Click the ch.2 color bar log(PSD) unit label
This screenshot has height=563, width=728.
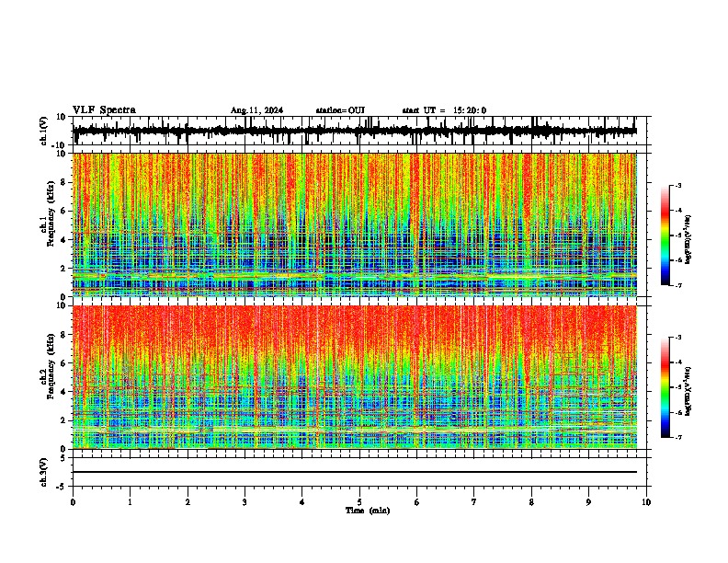click(x=688, y=392)
